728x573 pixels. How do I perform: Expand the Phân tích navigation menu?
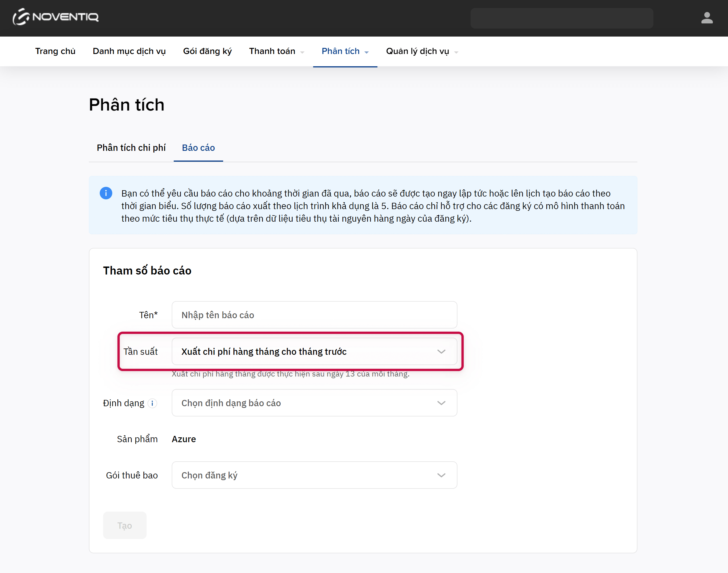coord(345,51)
